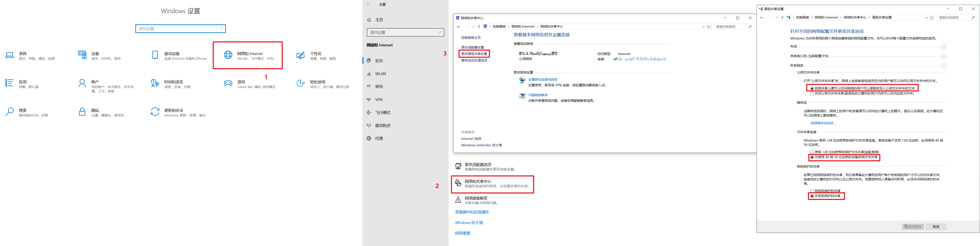Image resolution: width=980 pixels, height=246 pixels.
Task: Open the 个性化 personalization icon
Action: pyautogui.click(x=301, y=56)
